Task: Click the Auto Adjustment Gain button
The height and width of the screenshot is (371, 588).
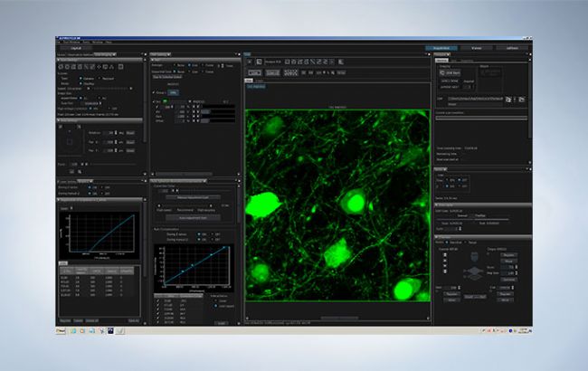Action: coord(194,218)
